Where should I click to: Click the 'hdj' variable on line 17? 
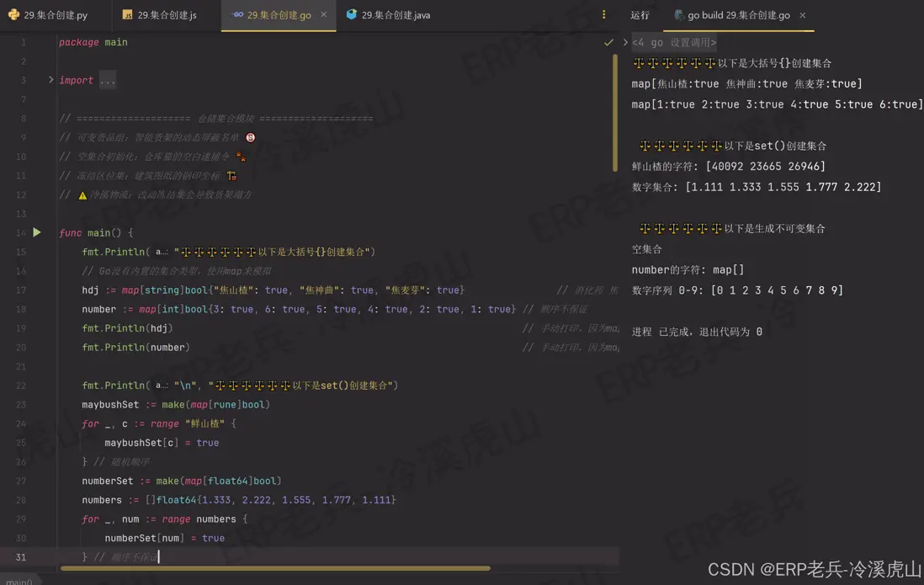90,290
